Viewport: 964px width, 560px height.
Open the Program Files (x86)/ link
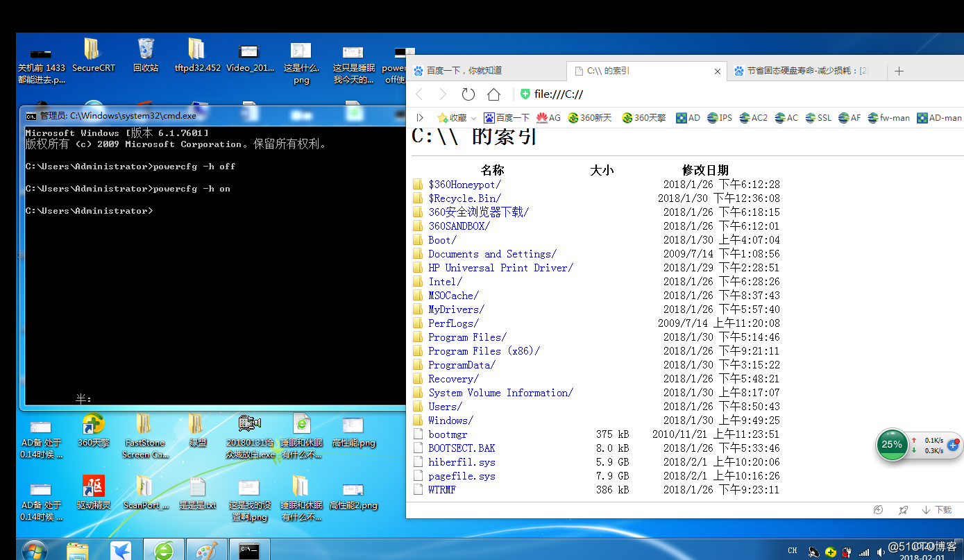(484, 351)
